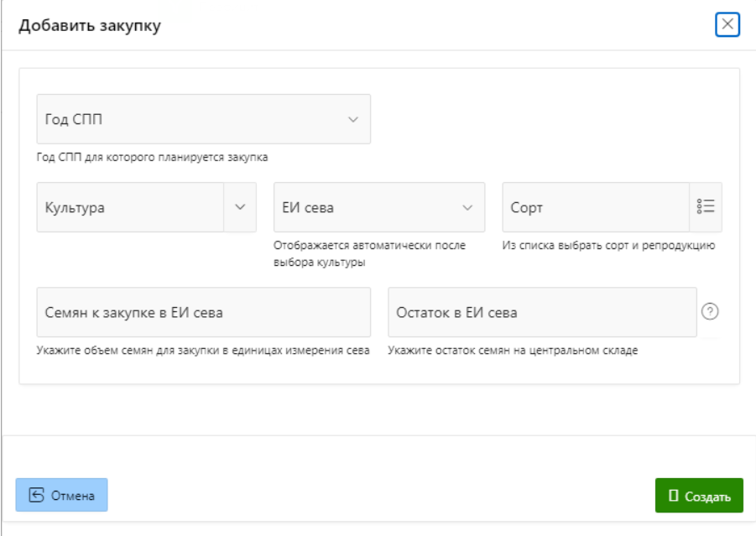Screen dimensions: 756x536
Task: Expand the Культура dropdown arrow
Action: [x=240, y=207]
